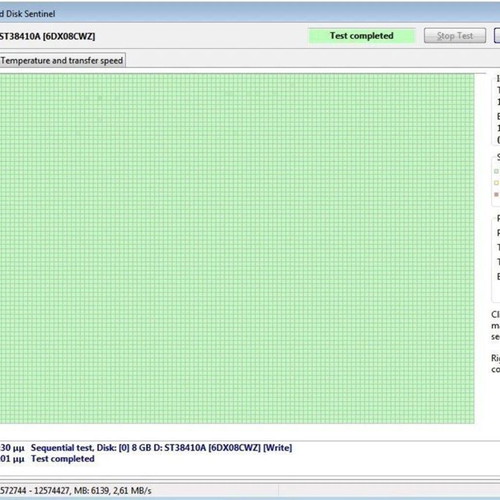Click a block in the surface map center
Image resolution: width=500 pixels, height=500 pixels.
(237, 249)
